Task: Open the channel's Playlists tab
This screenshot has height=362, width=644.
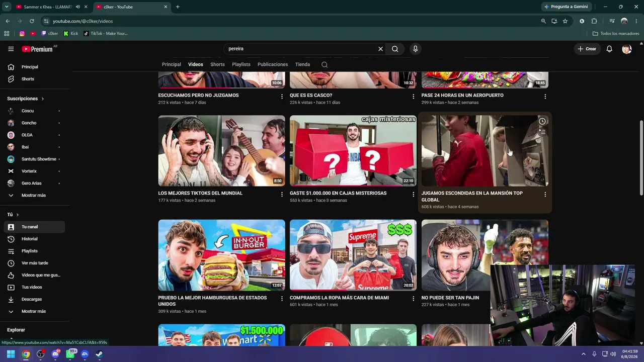Action: click(241, 64)
